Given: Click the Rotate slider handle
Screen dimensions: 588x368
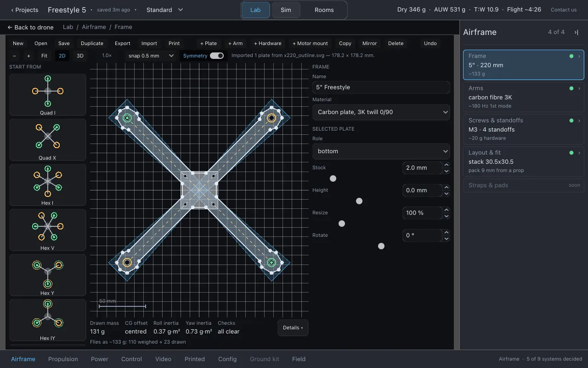Looking at the screenshot, I should (x=381, y=246).
